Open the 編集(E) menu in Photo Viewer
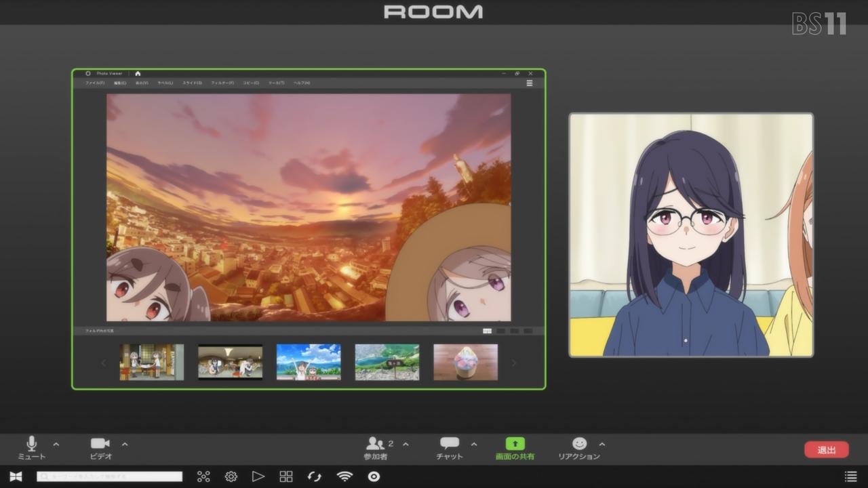This screenshot has height=488, width=868. 120,83
